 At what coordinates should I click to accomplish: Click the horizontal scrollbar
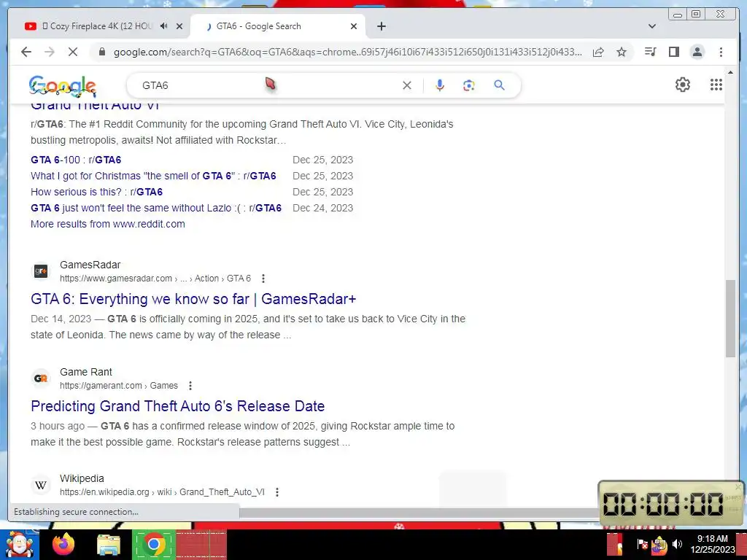click(x=418, y=513)
